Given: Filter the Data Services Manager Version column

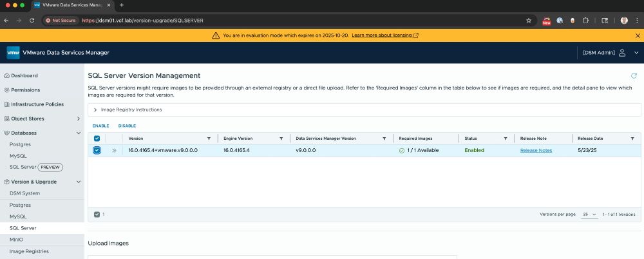Looking at the screenshot, I should (384, 139).
